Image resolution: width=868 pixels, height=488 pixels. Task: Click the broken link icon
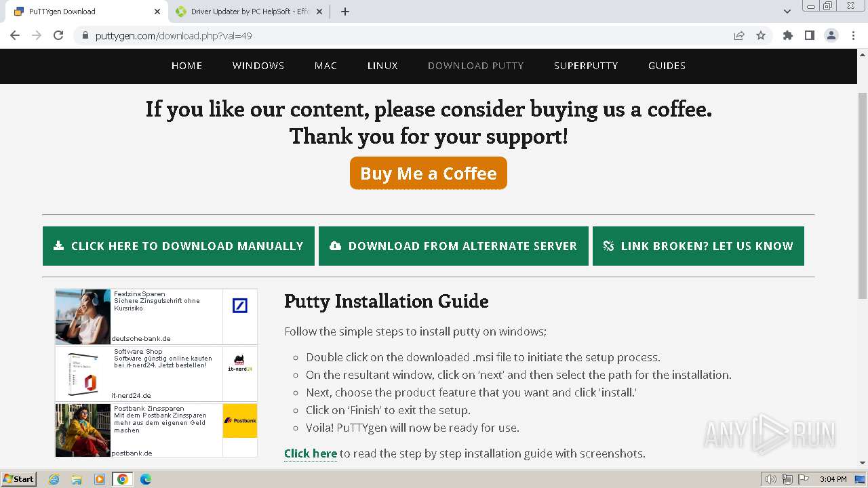tap(608, 246)
